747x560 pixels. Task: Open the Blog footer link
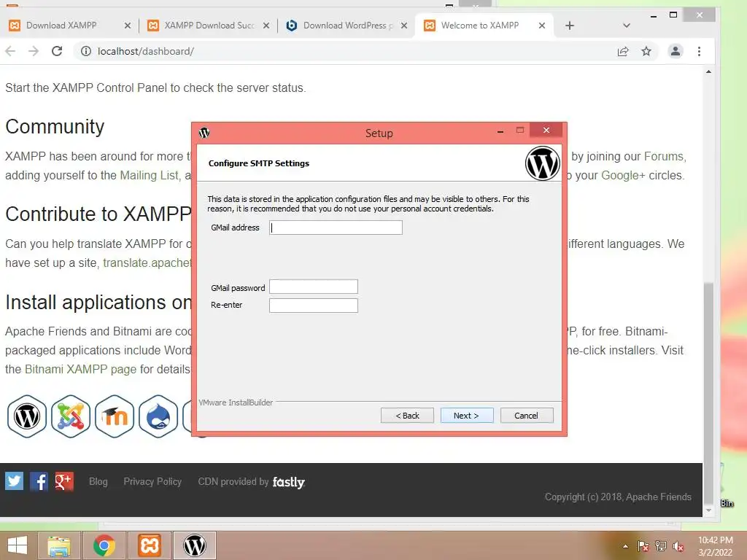click(98, 481)
